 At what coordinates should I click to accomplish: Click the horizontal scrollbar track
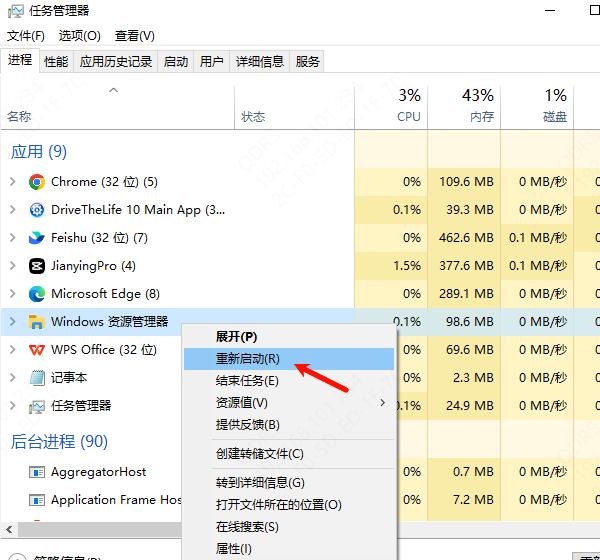coord(497,530)
